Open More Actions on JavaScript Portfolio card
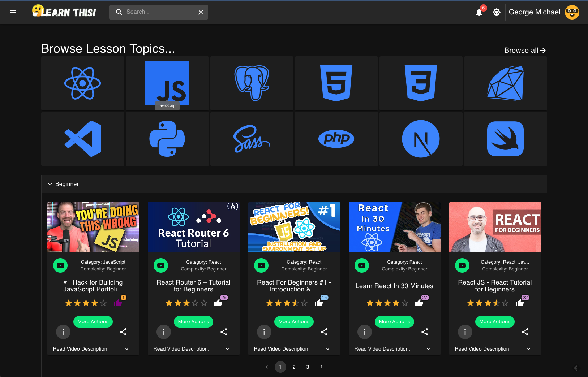Image resolution: width=588 pixels, height=377 pixels. pos(93,322)
